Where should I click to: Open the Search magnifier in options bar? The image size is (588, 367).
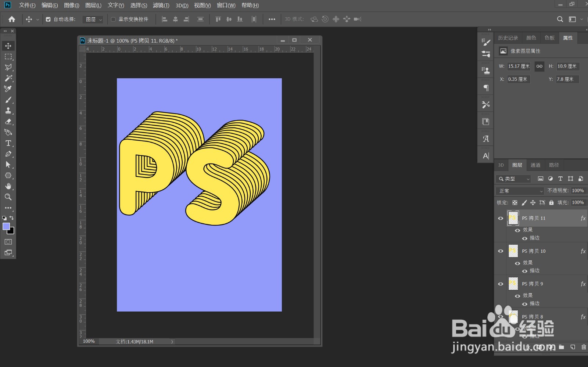click(x=560, y=19)
